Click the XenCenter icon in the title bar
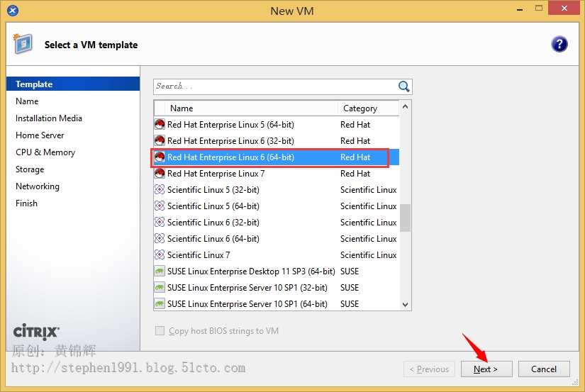Image resolution: width=585 pixels, height=392 pixels. pos(13,11)
